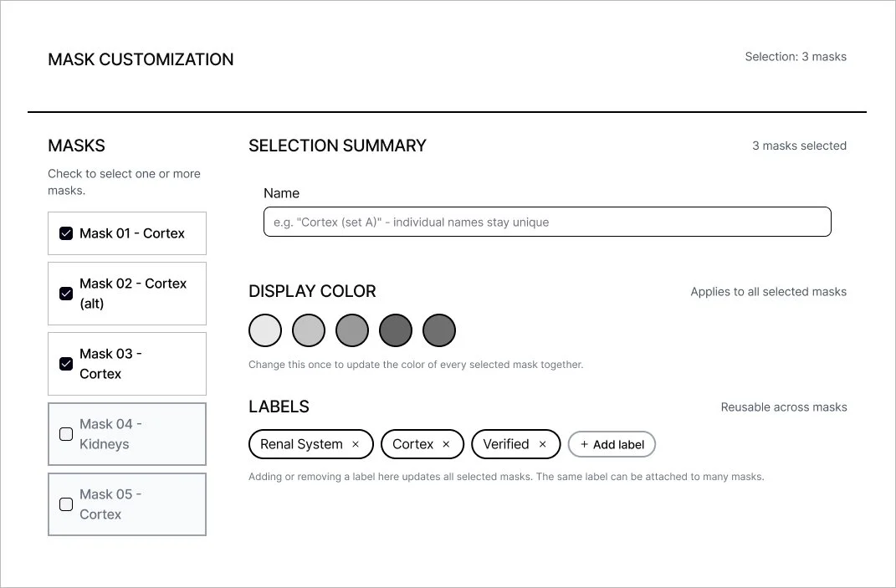
Task: Click the MASK CUSTOMIZATION title
Action: tap(141, 59)
